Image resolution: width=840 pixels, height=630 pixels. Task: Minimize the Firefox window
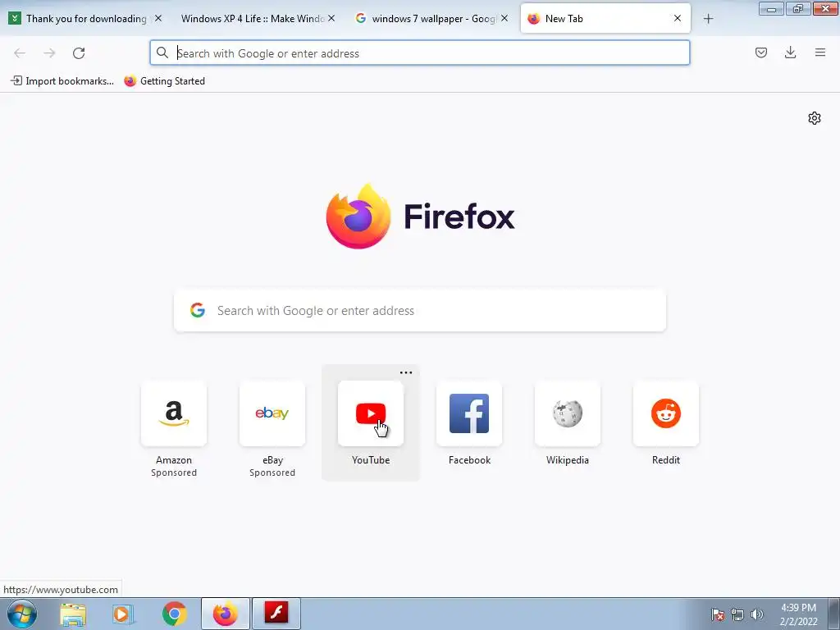[x=771, y=8]
